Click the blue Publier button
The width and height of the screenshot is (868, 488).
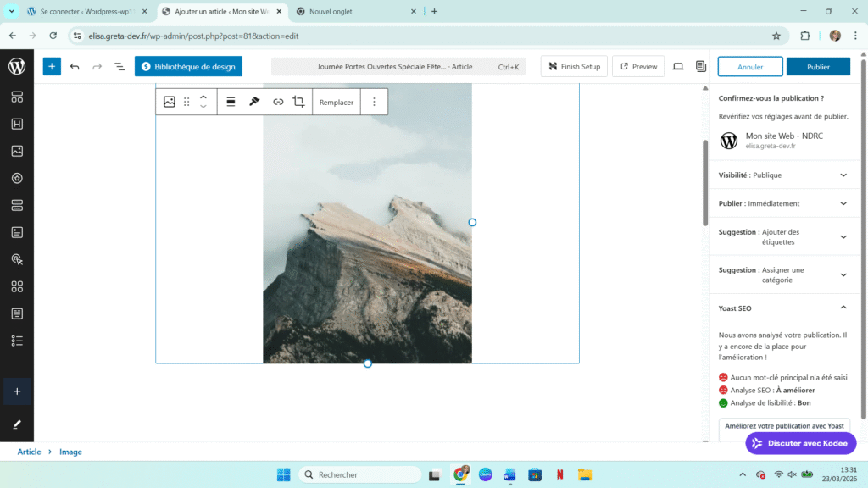[818, 67]
